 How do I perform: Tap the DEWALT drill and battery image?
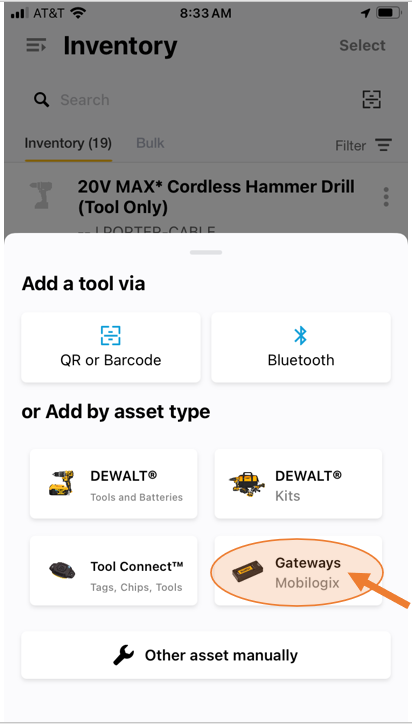click(61, 483)
